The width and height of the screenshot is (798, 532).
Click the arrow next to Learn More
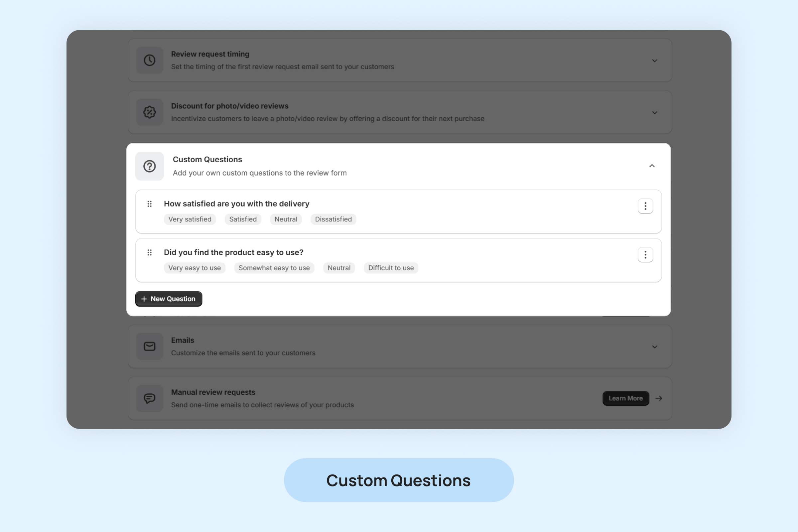(659, 398)
